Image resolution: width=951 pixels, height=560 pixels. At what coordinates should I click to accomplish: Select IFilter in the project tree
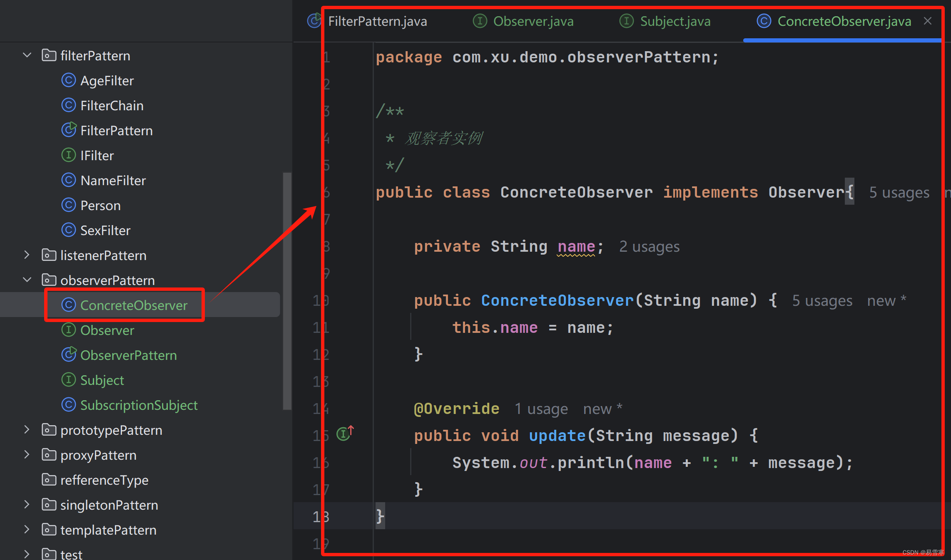[x=97, y=155]
